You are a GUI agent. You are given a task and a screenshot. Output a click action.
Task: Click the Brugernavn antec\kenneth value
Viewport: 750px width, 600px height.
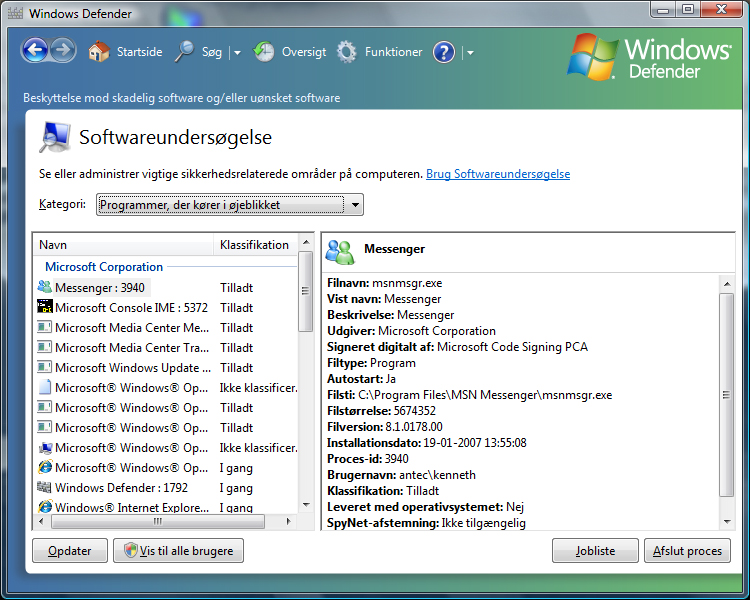coord(437,475)
